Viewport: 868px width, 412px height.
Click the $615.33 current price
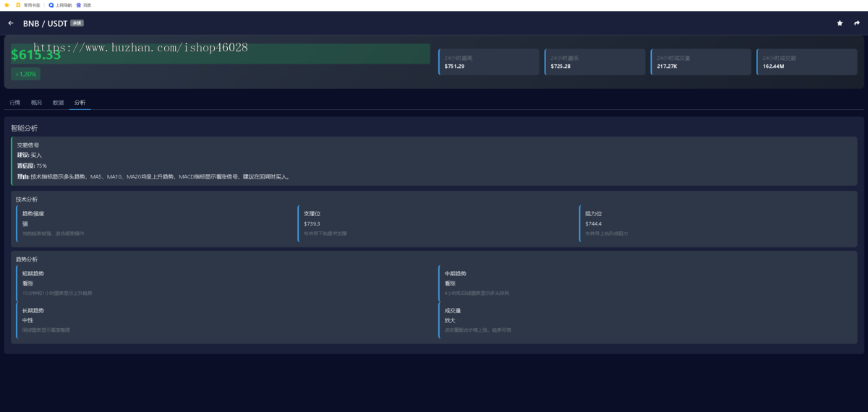36,55
